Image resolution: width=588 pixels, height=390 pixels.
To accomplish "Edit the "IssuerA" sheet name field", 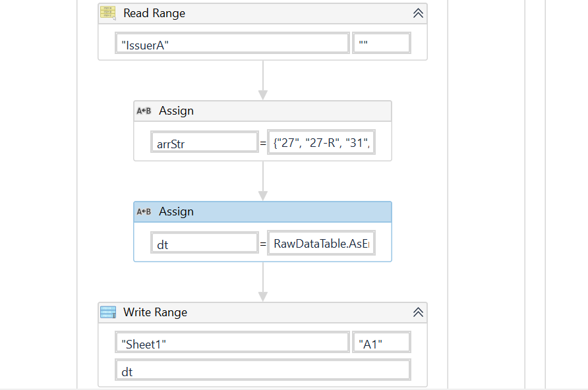I will (232, 43).
